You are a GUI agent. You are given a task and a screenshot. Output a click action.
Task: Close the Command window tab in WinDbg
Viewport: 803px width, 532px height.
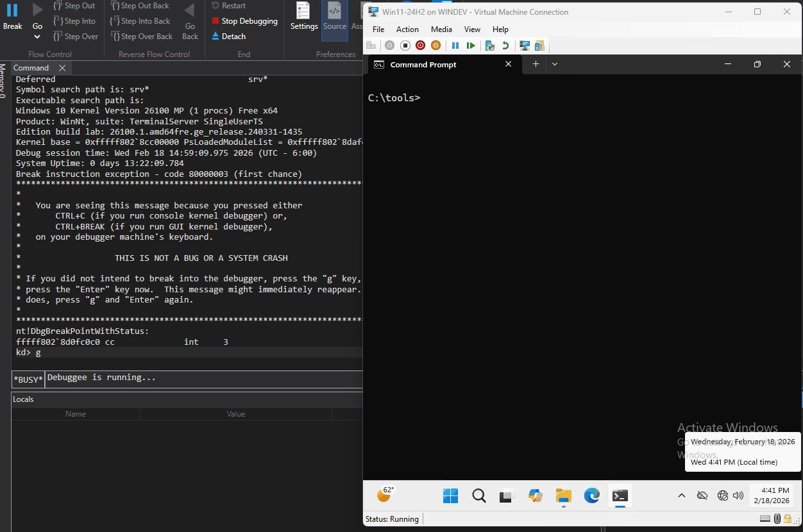[x=62, y=68]
